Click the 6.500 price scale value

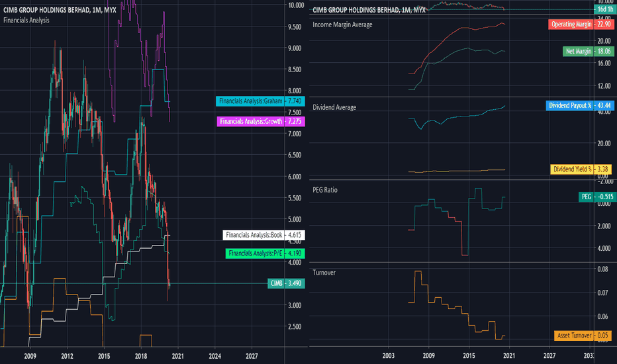pyautogui.click(x=296, y=155)
